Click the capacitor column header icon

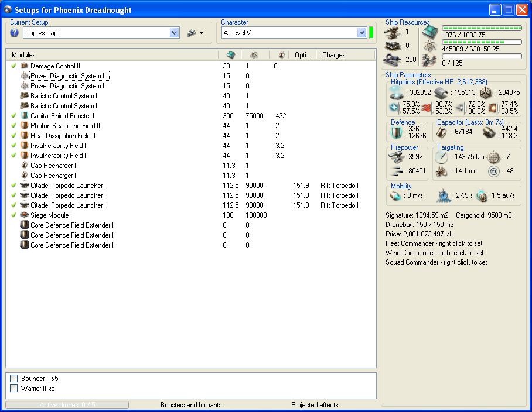(x=281, y=55)
